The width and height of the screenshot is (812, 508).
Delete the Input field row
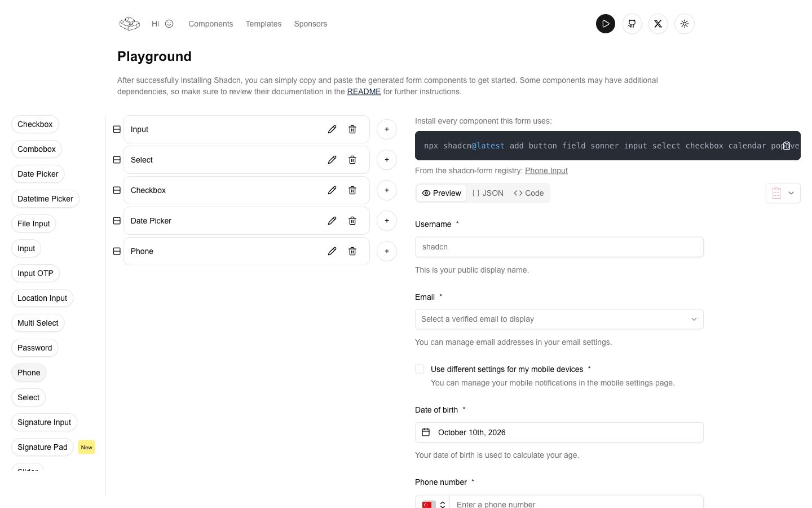tap(352, 129)
